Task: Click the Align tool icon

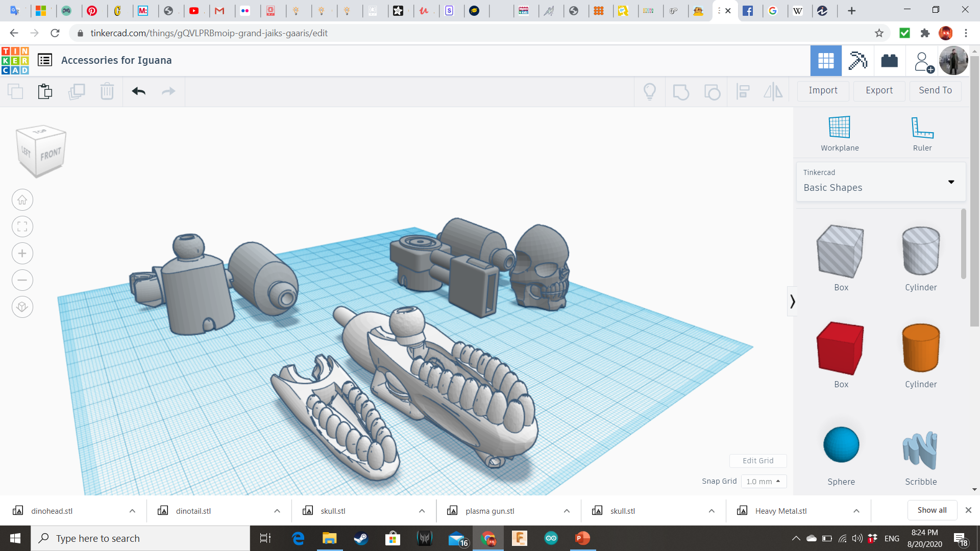Action: click(x=743, y=91)
